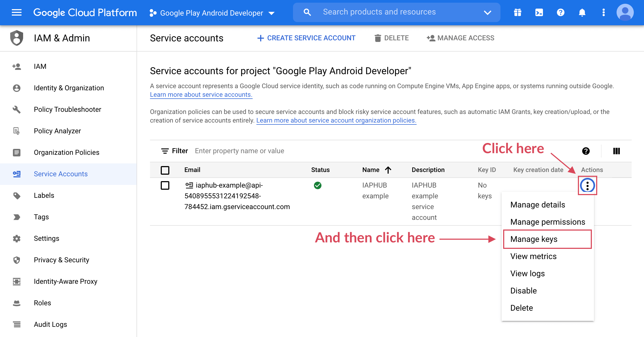Choose Manage permissions in the context menu
This screenshot has height=337, width=644.
[x=547, y=222]
